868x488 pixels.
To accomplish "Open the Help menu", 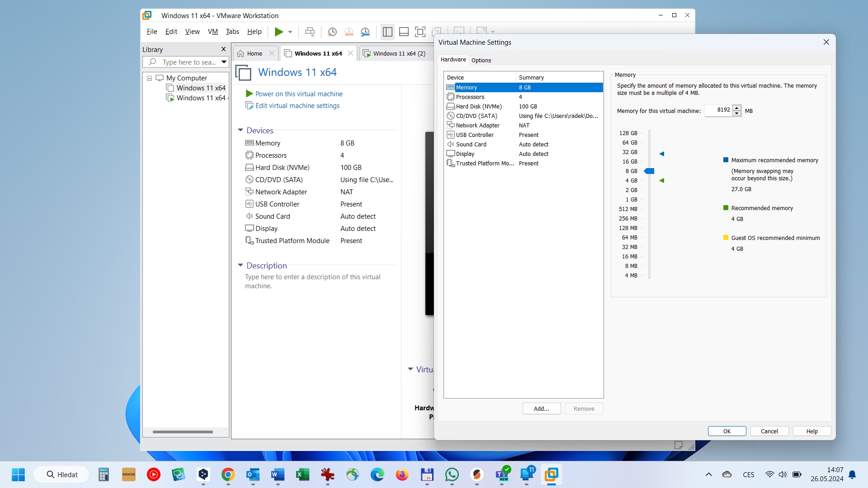I will [x=254, y=32].
